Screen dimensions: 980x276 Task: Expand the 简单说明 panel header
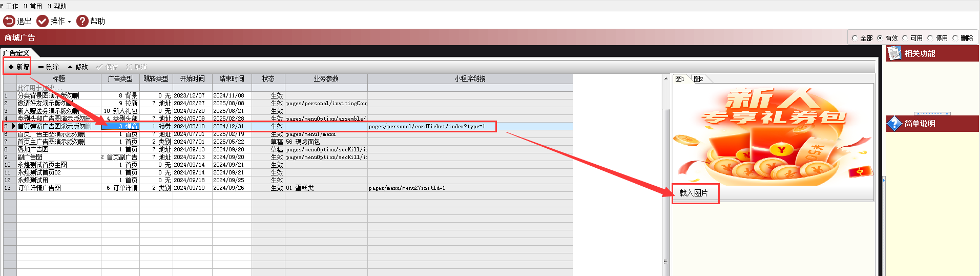(x=932, y=124)
